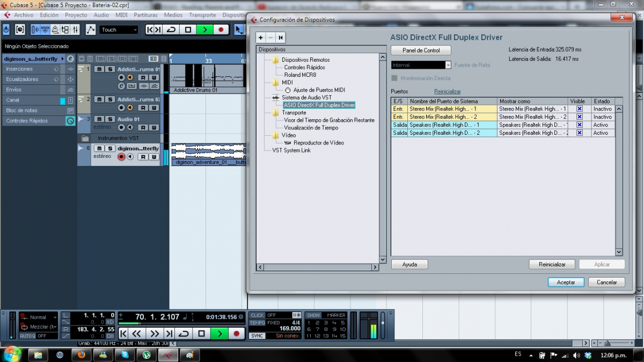Image resolution: width=644 pixels, height=362 pixels.
Task: Open the Dispositivos Remotos folder
Action: 275,60
